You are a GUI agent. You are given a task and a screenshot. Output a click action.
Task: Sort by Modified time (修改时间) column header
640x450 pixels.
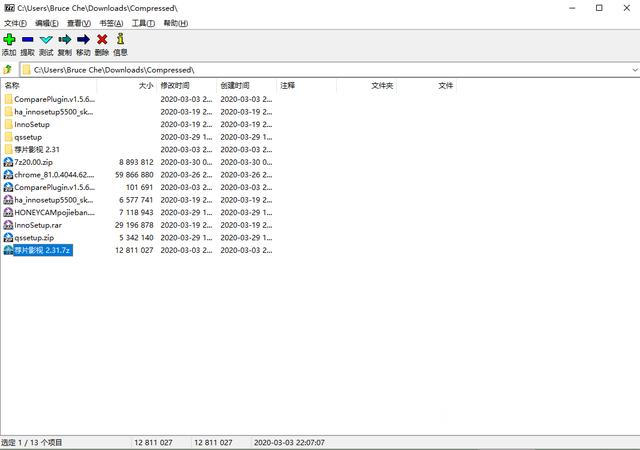point(175,86)
